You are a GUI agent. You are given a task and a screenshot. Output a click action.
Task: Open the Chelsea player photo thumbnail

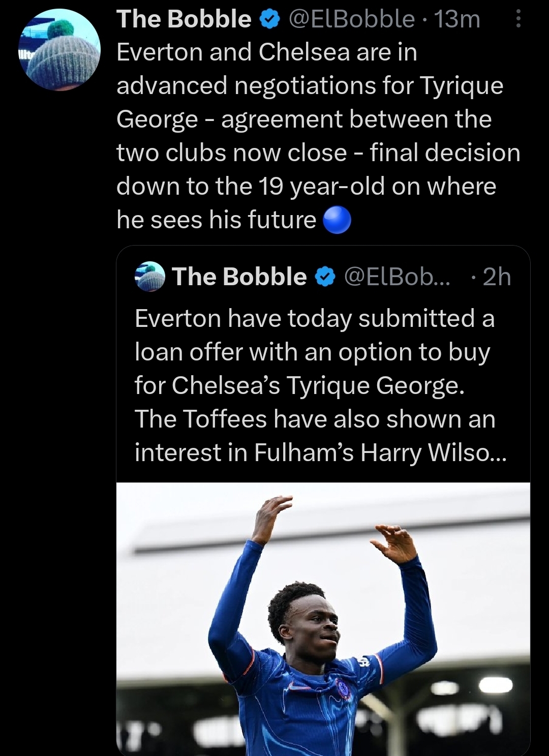point(323,618)
